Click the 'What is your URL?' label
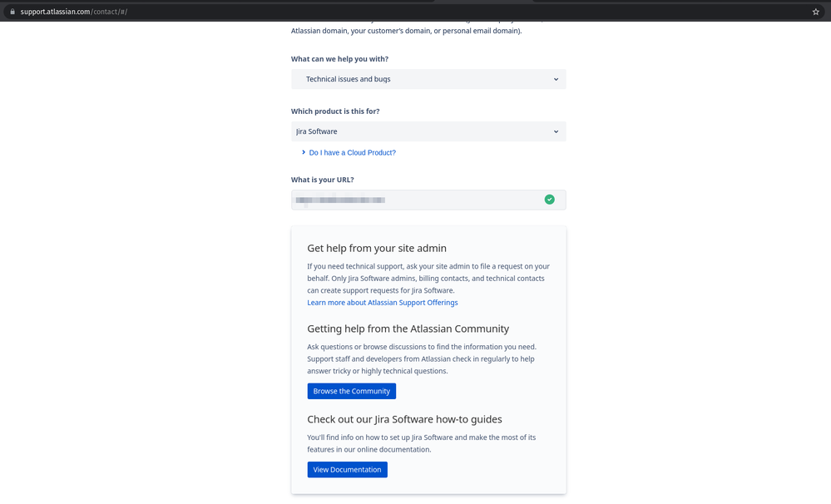Screen dimensions: 831x504 coord(322,180)
